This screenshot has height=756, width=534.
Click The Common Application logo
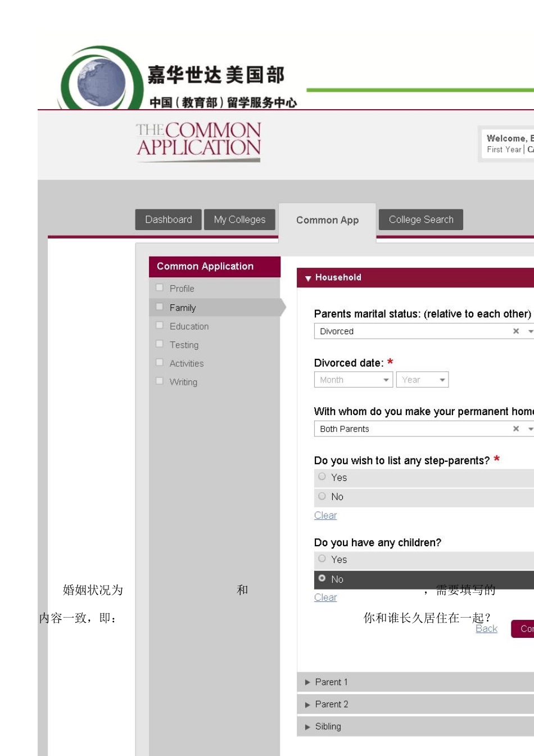[x=198, y=141]
